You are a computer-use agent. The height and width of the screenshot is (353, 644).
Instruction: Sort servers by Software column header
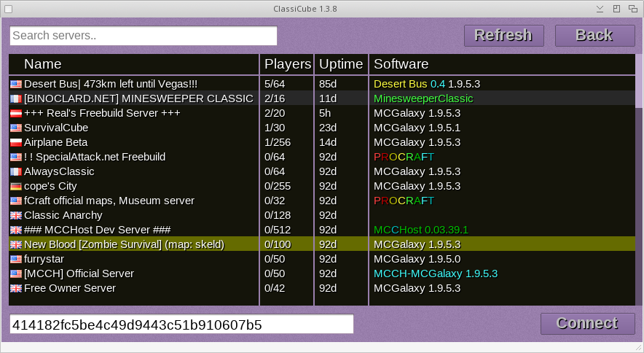click(401, 64)
